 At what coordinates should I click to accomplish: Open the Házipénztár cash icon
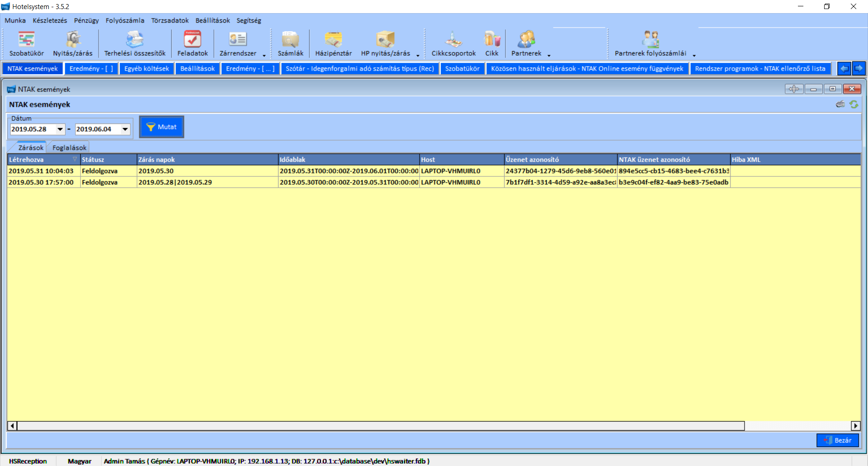[333, 44]
